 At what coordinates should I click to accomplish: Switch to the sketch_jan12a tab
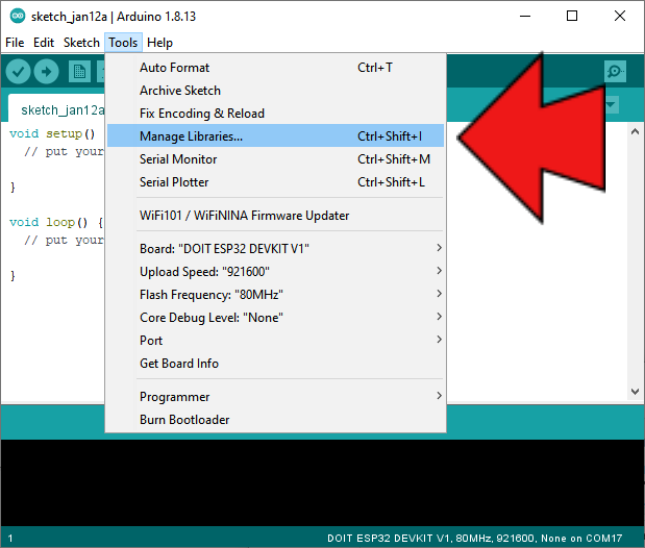point(54,110)
